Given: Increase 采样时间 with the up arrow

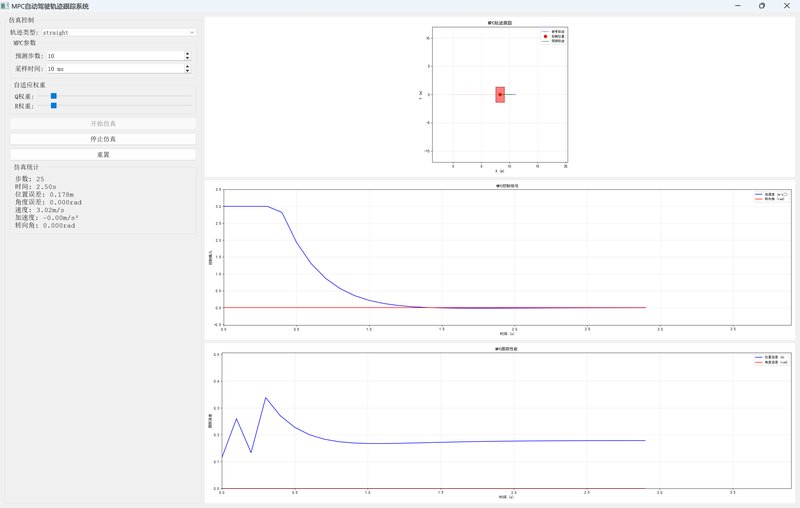Looking at the screenshot, I should (187, 66).
